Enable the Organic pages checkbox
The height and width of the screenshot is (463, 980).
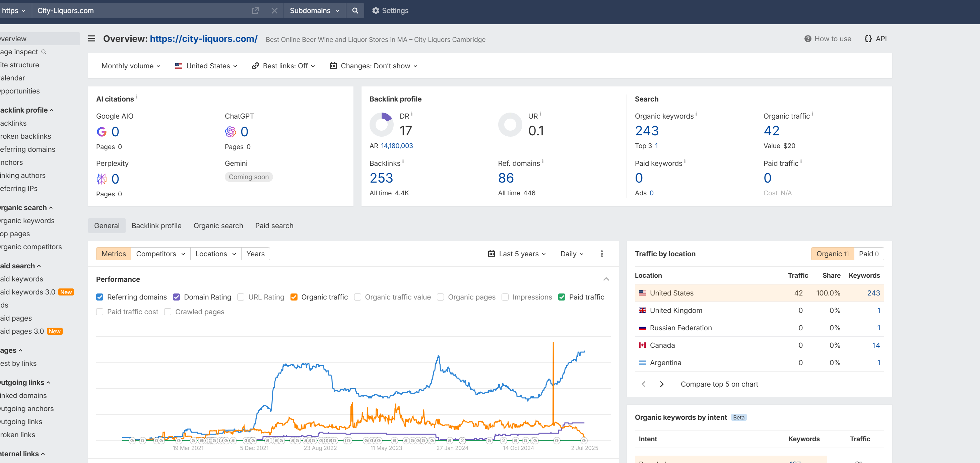coord(441,297)
